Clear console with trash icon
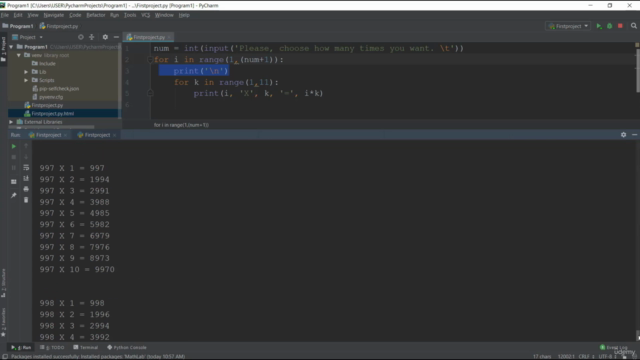Image resolution: width=640 pixels, height=360 pixels. coord(26,200)
